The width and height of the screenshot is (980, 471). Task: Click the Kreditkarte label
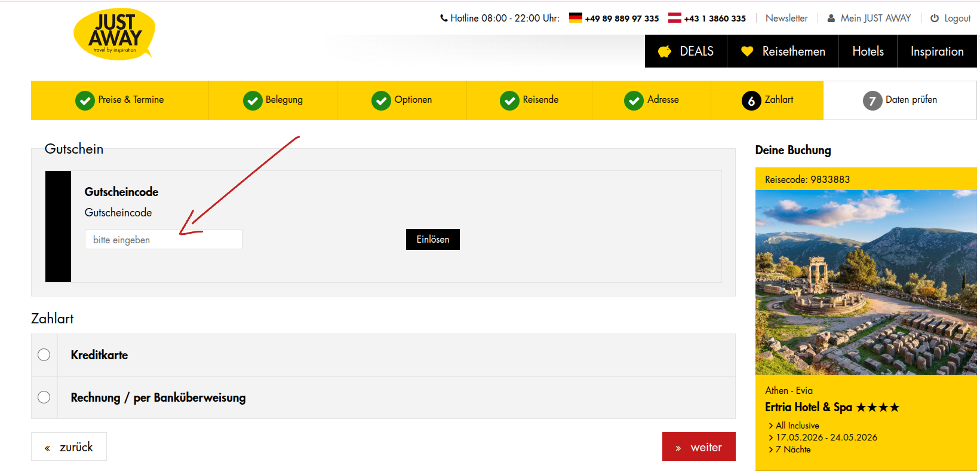tap(99, 355)
